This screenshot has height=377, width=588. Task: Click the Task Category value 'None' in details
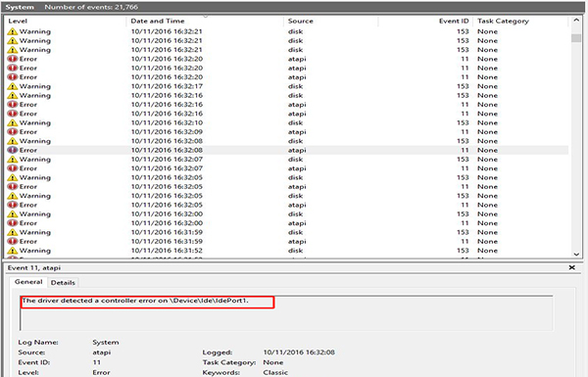point(273,362)
